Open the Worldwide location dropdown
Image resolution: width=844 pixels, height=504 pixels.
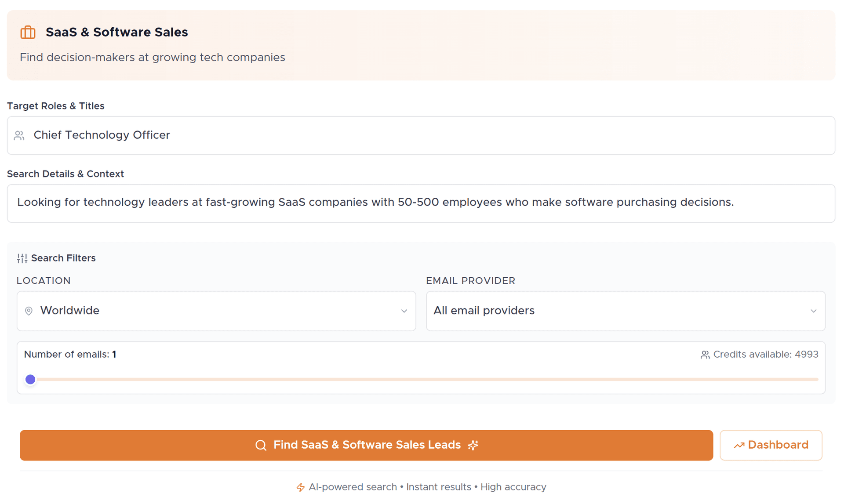pos(215,311)
